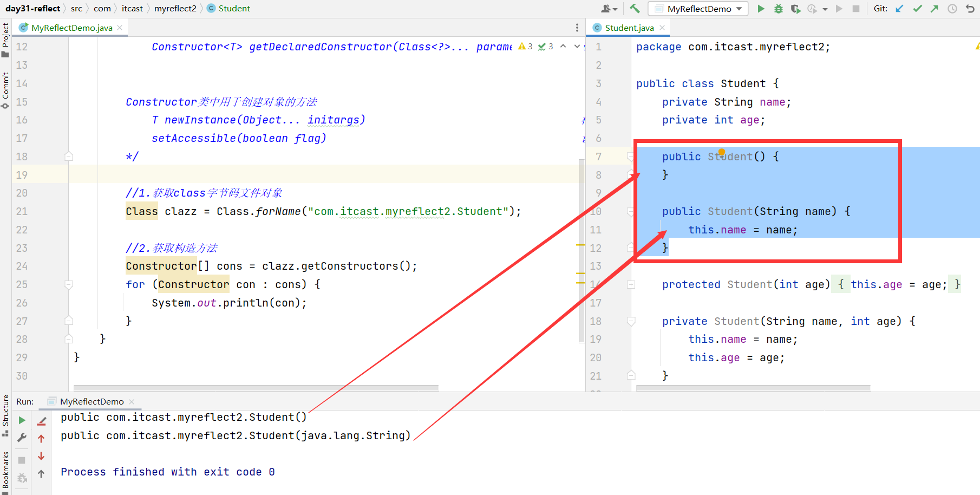Image resolution: width=980 pixels, height=495 pixels.
Task: Update project with blue Git arrow
Action: coord(899,9)
